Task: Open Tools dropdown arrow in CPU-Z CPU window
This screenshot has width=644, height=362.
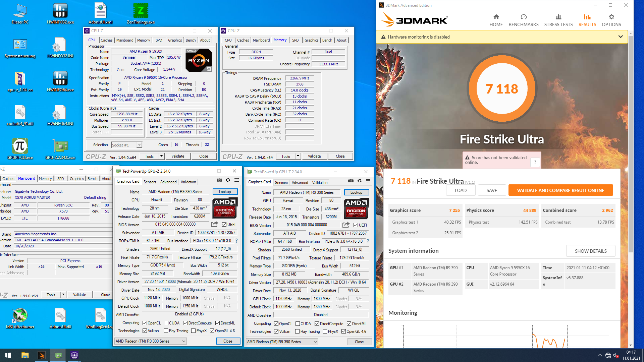Action: [161, 156]
